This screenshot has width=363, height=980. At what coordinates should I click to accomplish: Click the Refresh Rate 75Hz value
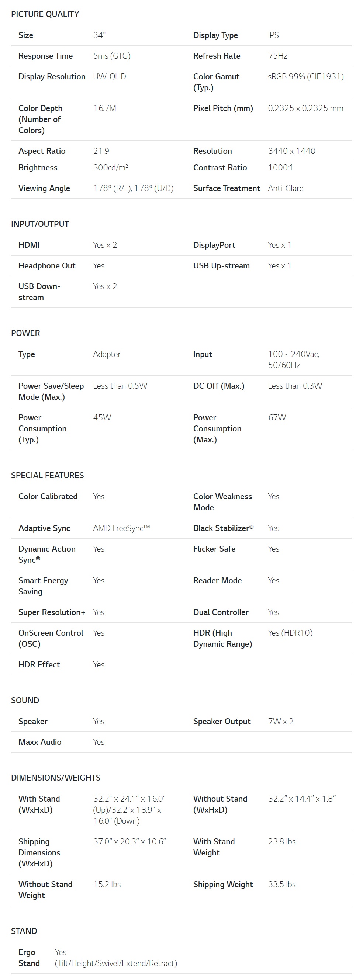click(278, 56)
